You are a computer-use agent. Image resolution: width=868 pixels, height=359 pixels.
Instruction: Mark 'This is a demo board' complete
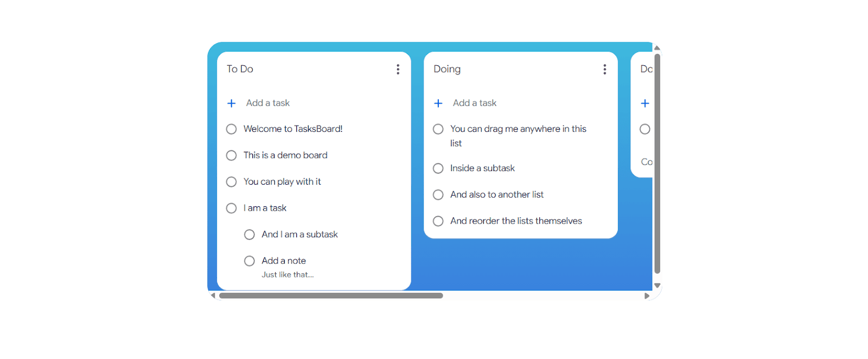click(231, 155)
